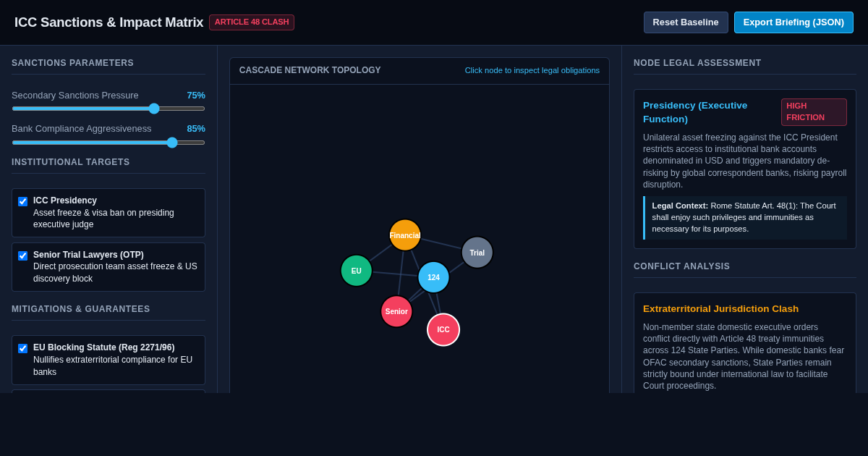The width and height of the screenshot is (868, 456).
Task: Select the ARTICLE 48 CLASH badge
Action: pyautogui.click(x=252, y=22)
